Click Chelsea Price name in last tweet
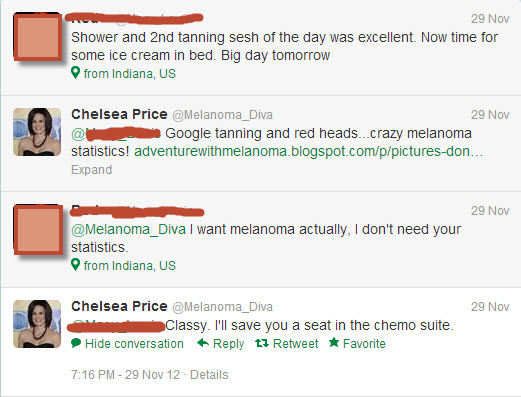The image size is (521, 397). click(x=119, y=306)
